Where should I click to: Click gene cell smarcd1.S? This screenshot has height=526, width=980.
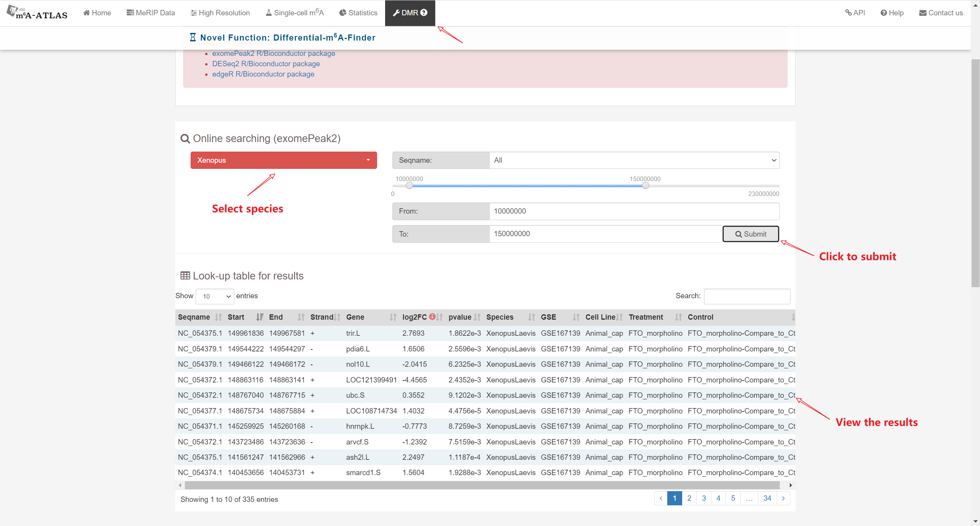point(363,472)
